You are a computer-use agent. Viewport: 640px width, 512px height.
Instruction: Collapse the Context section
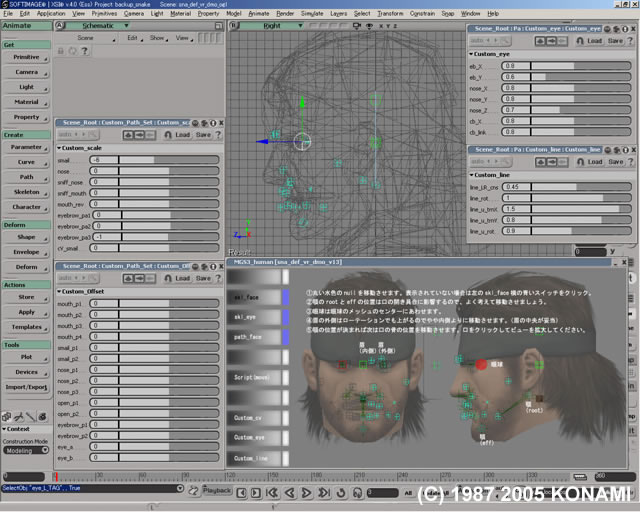tap(4, 429)
